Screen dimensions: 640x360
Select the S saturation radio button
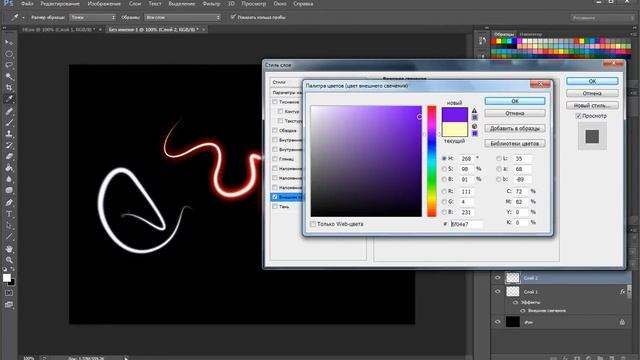(444, 169)
